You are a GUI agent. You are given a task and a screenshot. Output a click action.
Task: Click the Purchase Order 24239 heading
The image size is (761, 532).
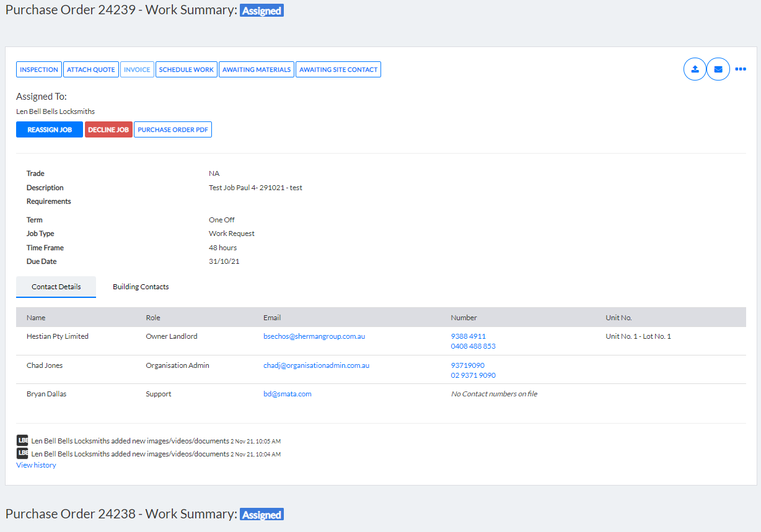coord(121,11)
